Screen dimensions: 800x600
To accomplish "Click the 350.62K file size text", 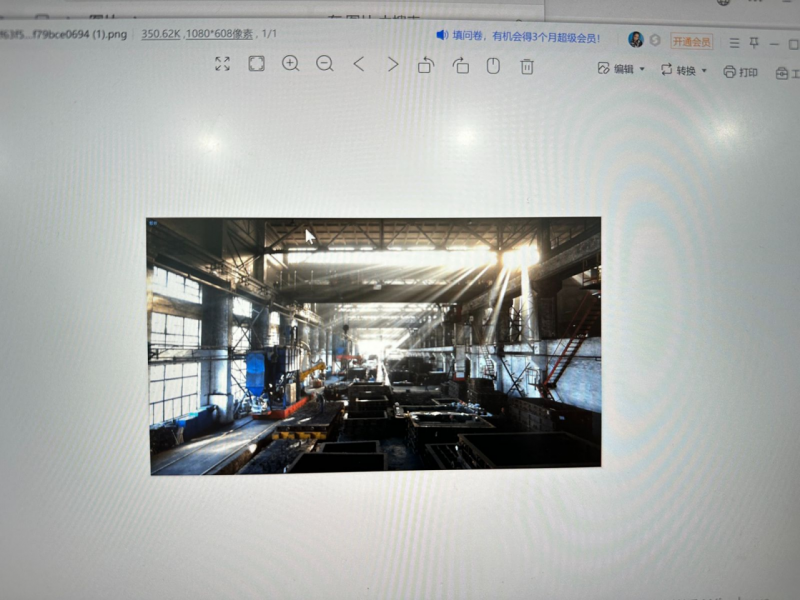I will (x=161, y=34).
